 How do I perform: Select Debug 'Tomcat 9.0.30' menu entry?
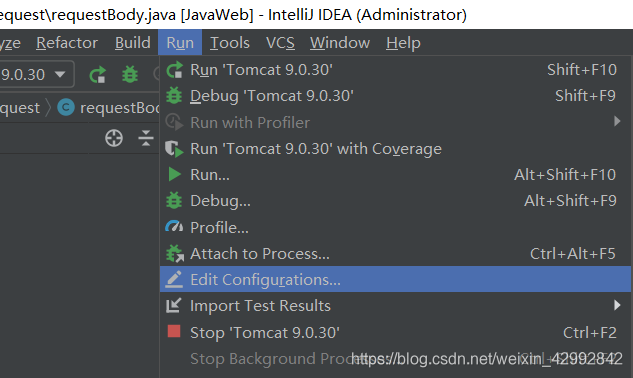[396, 96]
